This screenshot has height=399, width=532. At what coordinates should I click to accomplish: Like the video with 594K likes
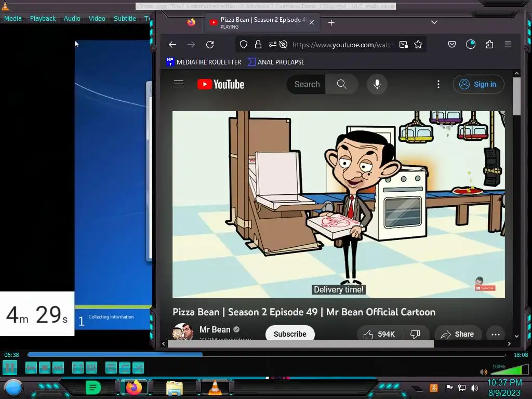pos(379,334)
